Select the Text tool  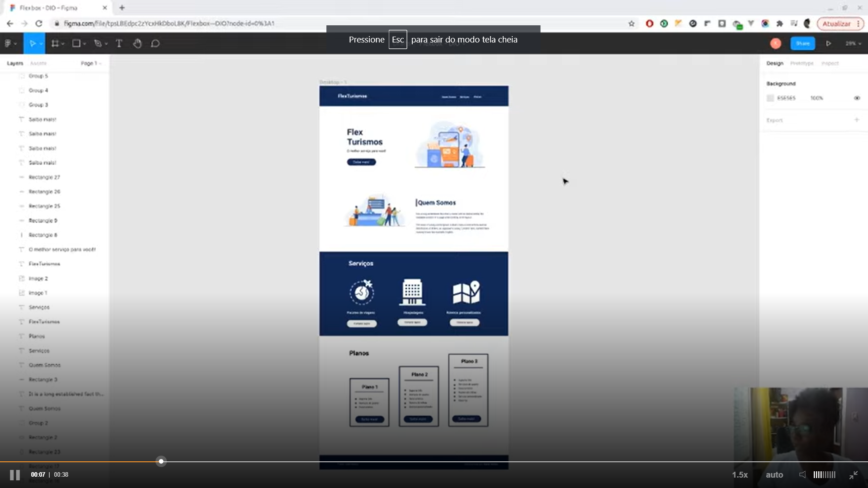(x=119, y=43)
